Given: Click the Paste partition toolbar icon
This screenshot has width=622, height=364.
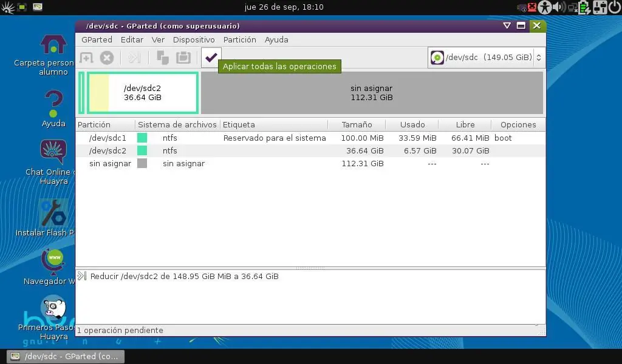Looking at the screenshot, I should (183, 58).
